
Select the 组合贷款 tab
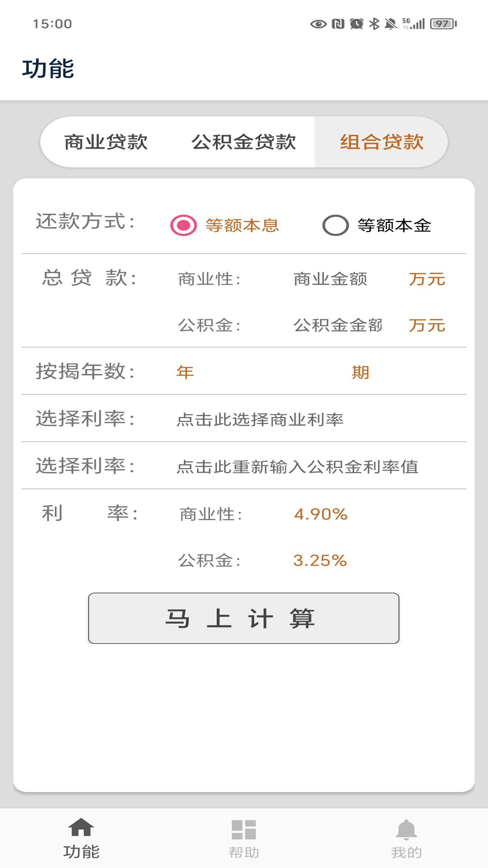tap(381, 142)
